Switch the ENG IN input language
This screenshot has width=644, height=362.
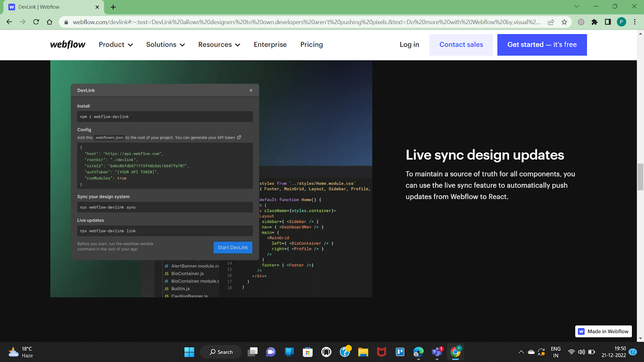click(x=556, y=352)
